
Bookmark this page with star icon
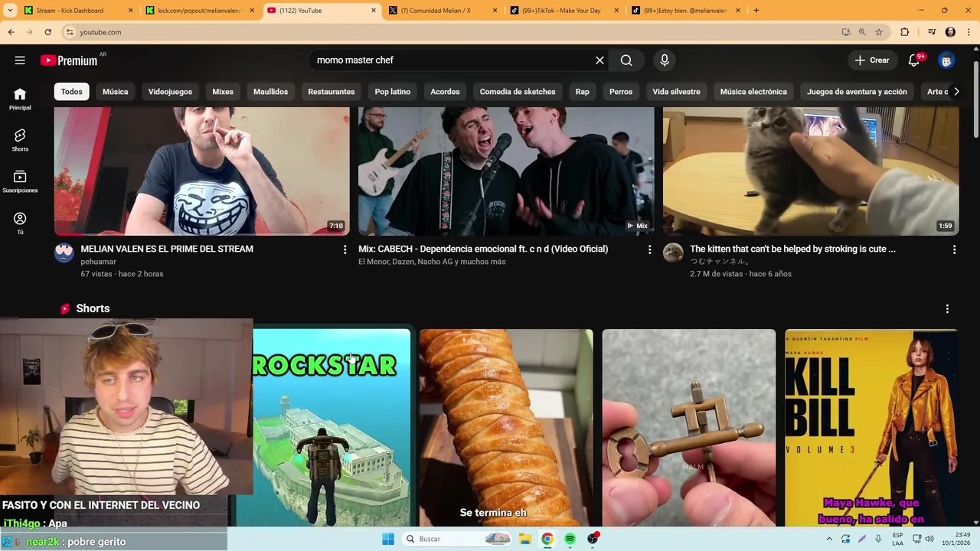[879, 32]
